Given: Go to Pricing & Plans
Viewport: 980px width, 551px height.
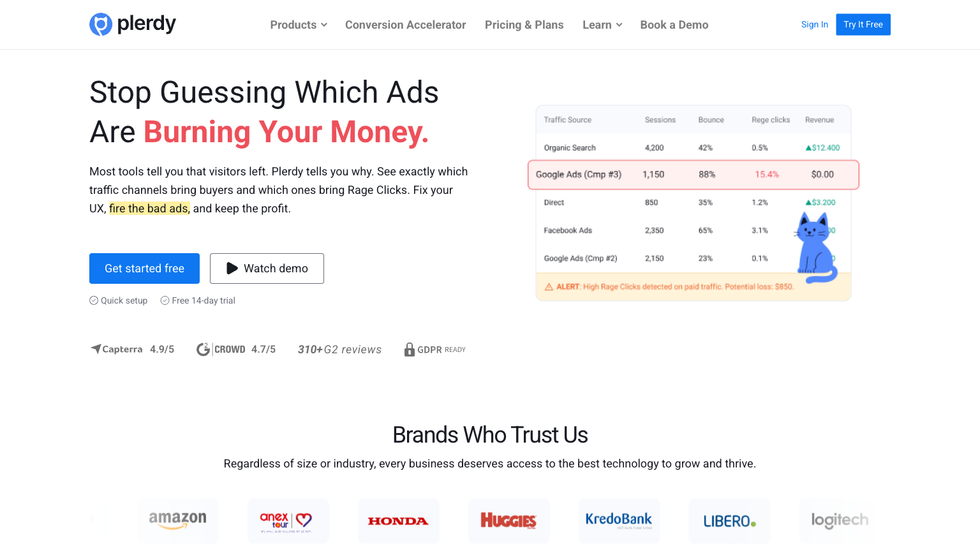Looking at the screenshot, I should click(x=524, y=25).
